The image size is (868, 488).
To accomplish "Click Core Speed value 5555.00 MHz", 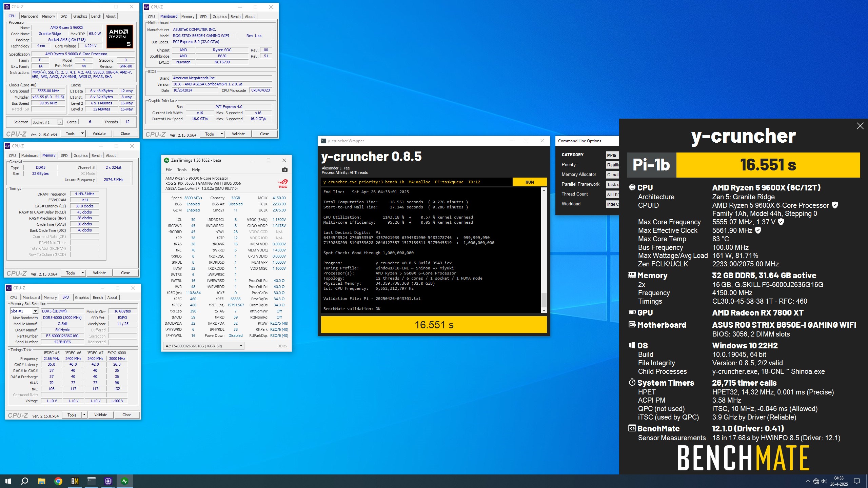I will [48, 91].
